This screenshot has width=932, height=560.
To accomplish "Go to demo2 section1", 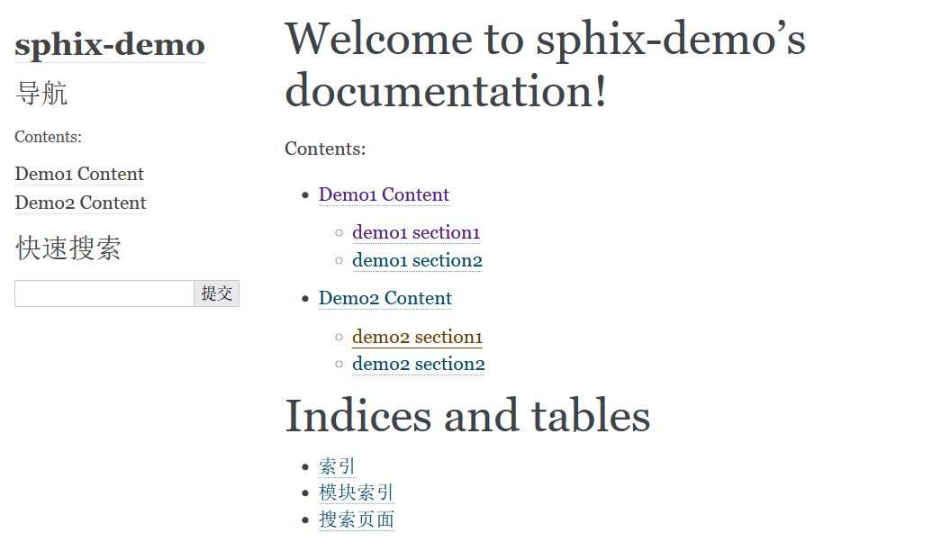I will point(417,337).
